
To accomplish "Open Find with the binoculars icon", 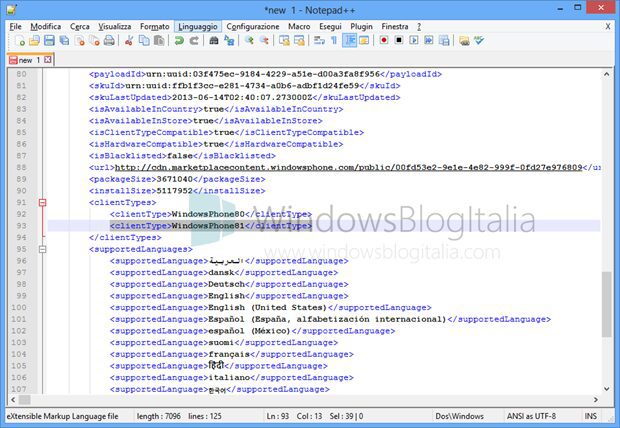I will click(214, 40).
